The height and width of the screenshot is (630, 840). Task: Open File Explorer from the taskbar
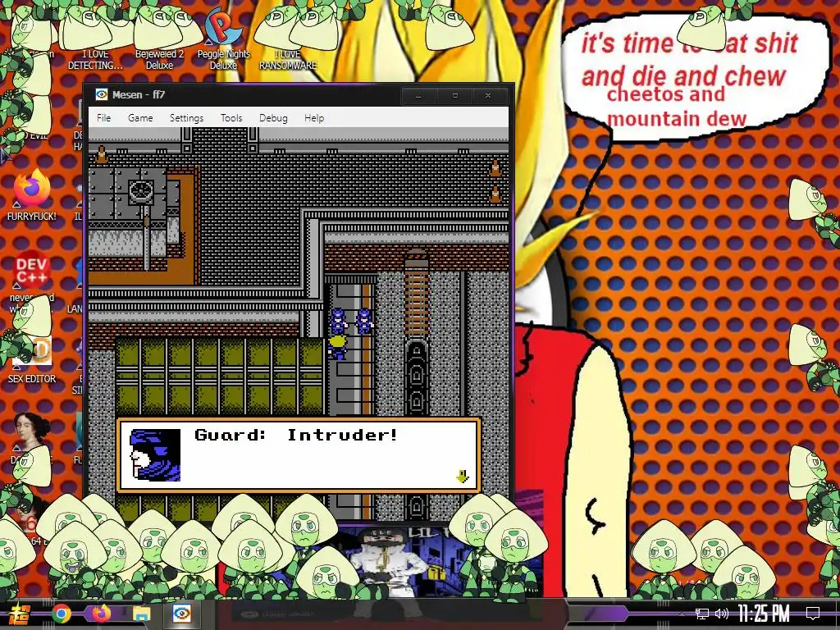pos(141,614)
